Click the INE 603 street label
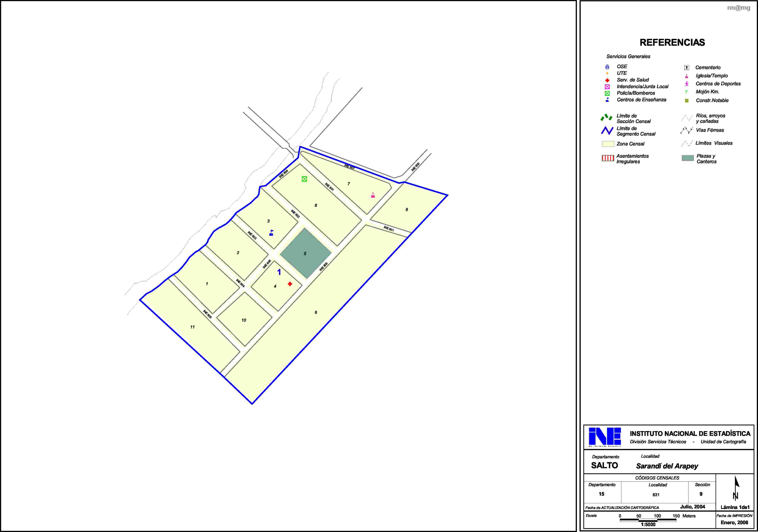This screenshot has width=758, height=532. 252,235
